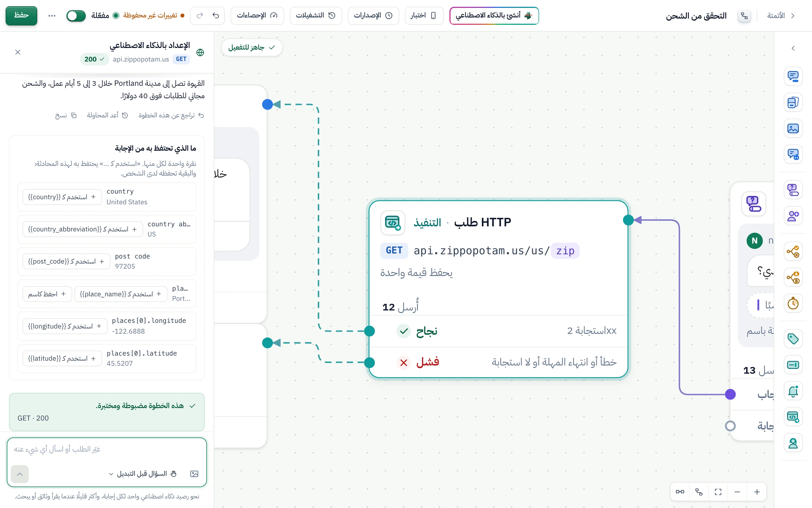
Task: Click the send arrow button in chat box
Action: 20,474
